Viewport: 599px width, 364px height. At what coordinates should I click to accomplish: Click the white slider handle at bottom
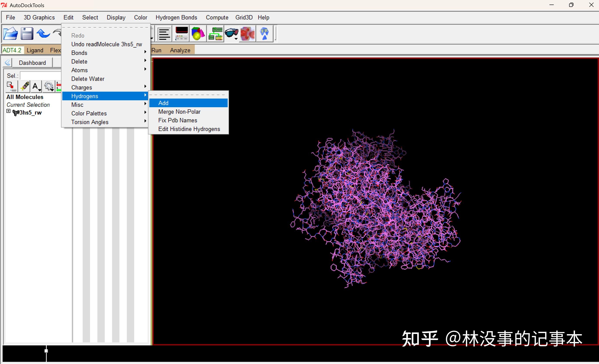pyautogui.click(x=46, y=351)
